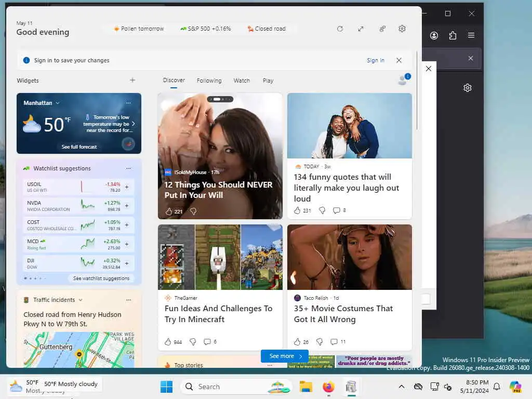
Task: Open Traffic incidents more options
Action: 128,300
